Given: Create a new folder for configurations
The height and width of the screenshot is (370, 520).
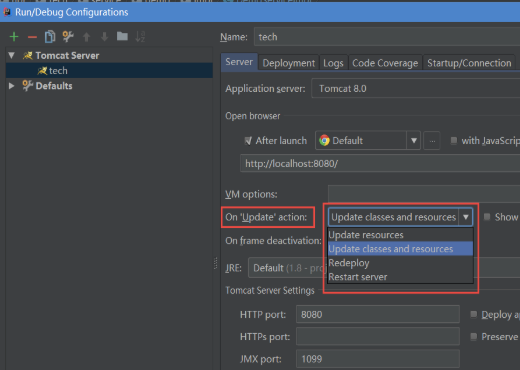Looking at the screenshot, I should [122, 36].
